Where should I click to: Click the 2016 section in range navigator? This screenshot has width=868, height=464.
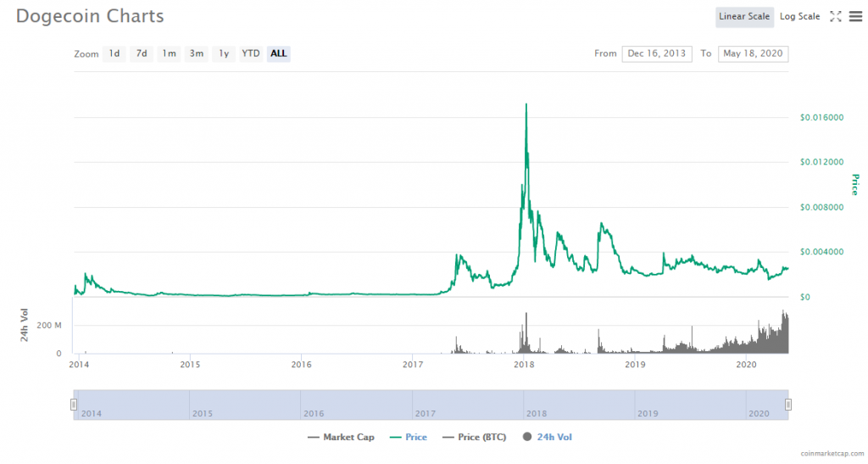point(357,405)
